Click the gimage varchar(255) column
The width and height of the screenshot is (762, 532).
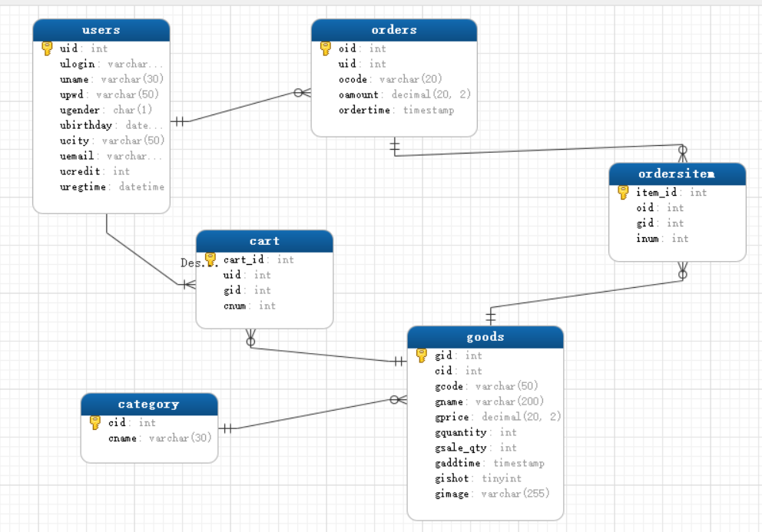click(x=492, y=494)
